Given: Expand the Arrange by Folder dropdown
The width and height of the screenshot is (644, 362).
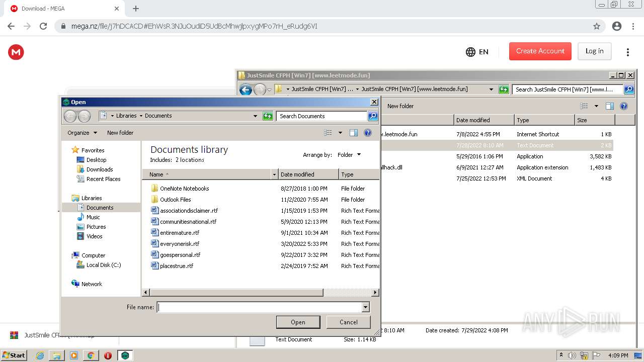Looking at the screenshot, I should pos(349,155).
